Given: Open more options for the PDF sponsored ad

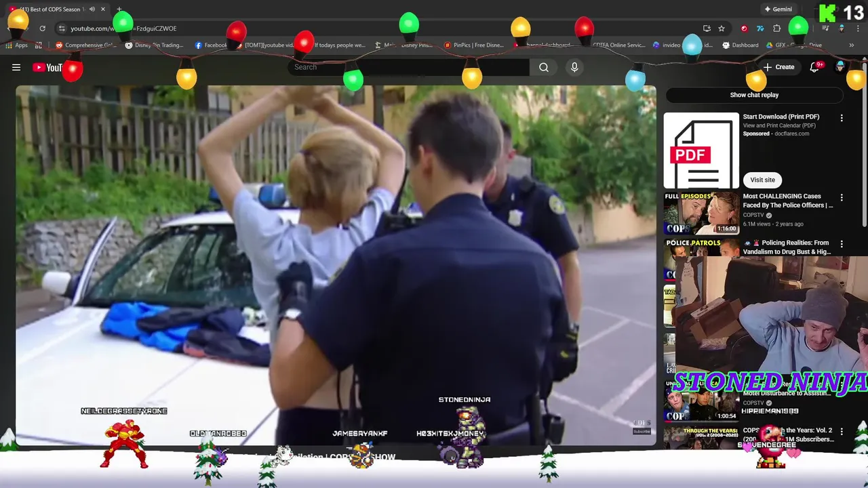Looking at the screenshot, I should point(842,118).
